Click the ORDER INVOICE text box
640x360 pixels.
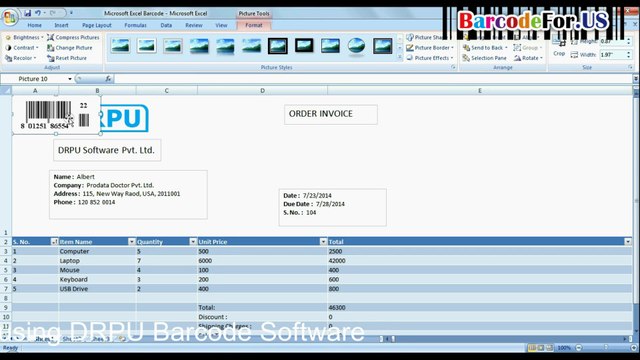coord(331,114)
